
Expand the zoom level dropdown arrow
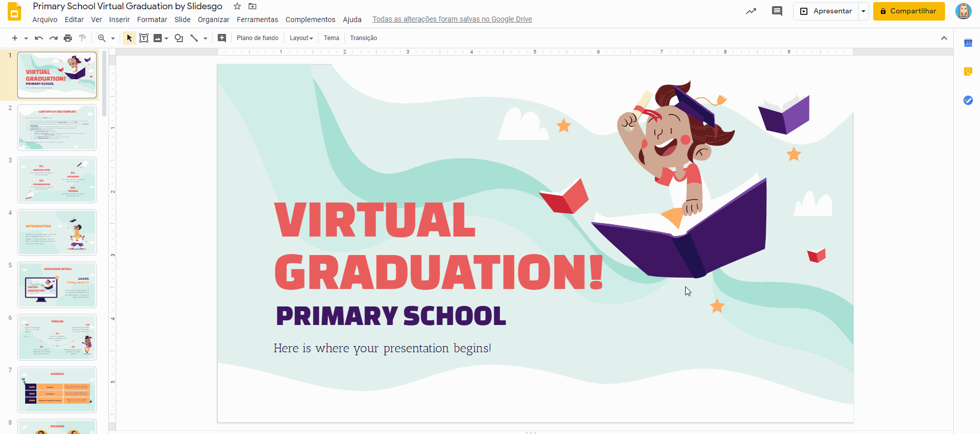[x=113, y=38]
